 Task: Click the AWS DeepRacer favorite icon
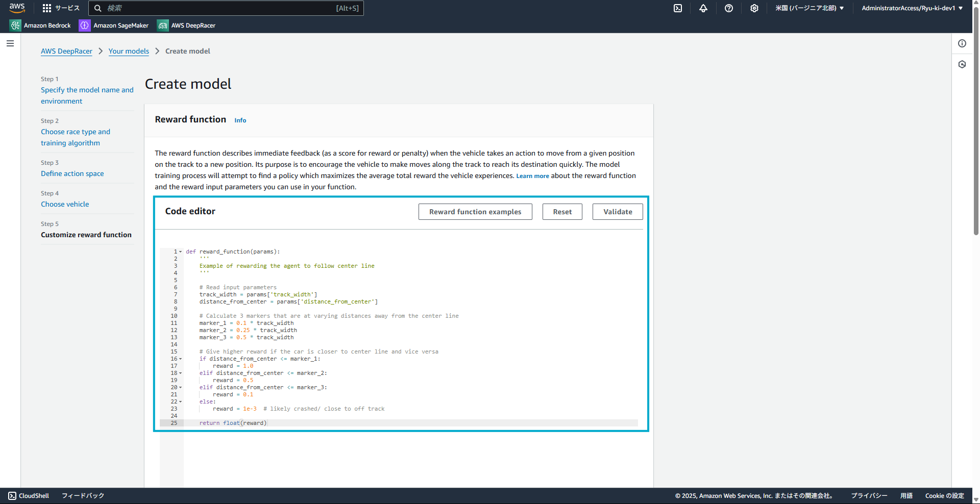coord(163,26)
